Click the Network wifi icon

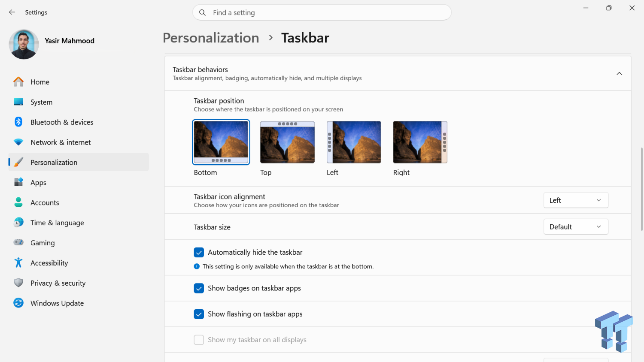18,142
